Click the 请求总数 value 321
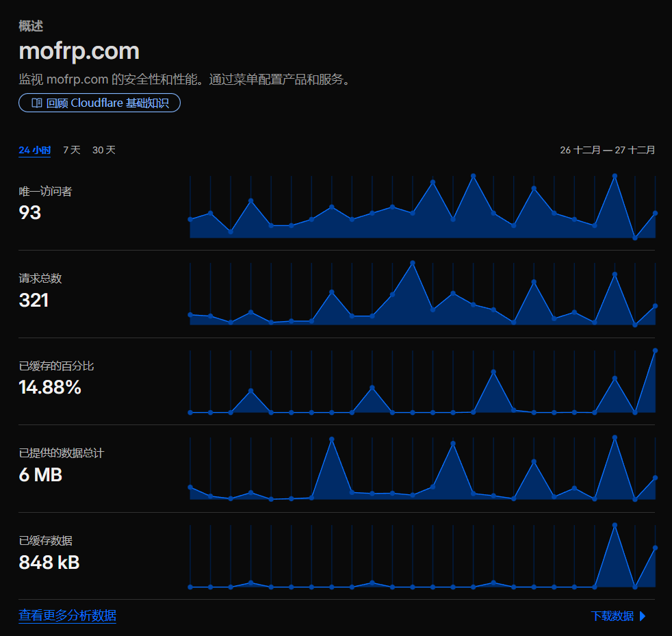The image size is (672, 636). pos(34,301)
